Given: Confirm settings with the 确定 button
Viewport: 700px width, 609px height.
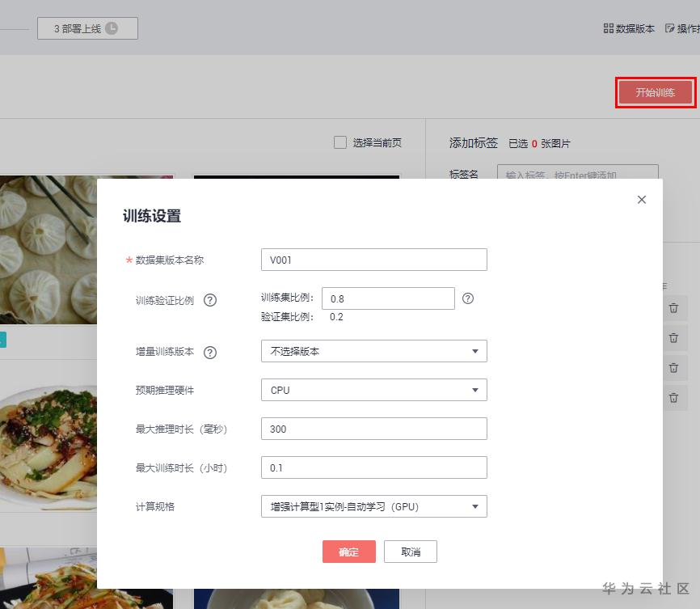Looking at the screenshot, I should (348, 552).
